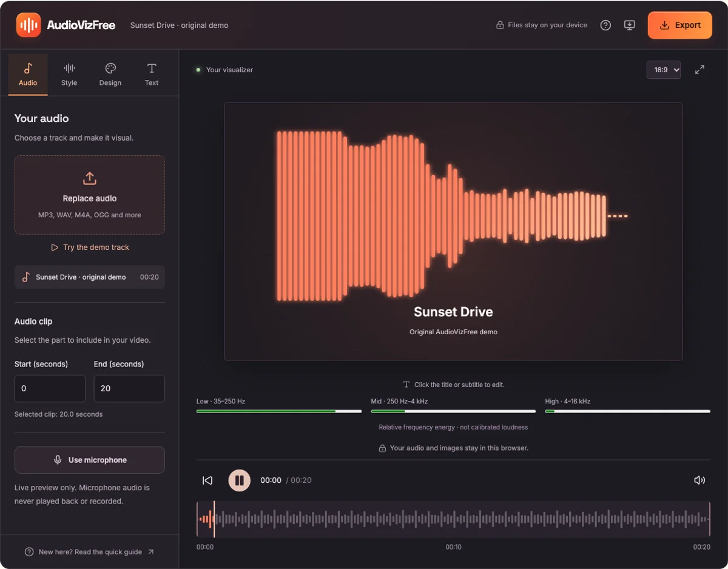The image size is (728, 569).
Task: Switch to the Style tab
Action: tap(69, 75)
